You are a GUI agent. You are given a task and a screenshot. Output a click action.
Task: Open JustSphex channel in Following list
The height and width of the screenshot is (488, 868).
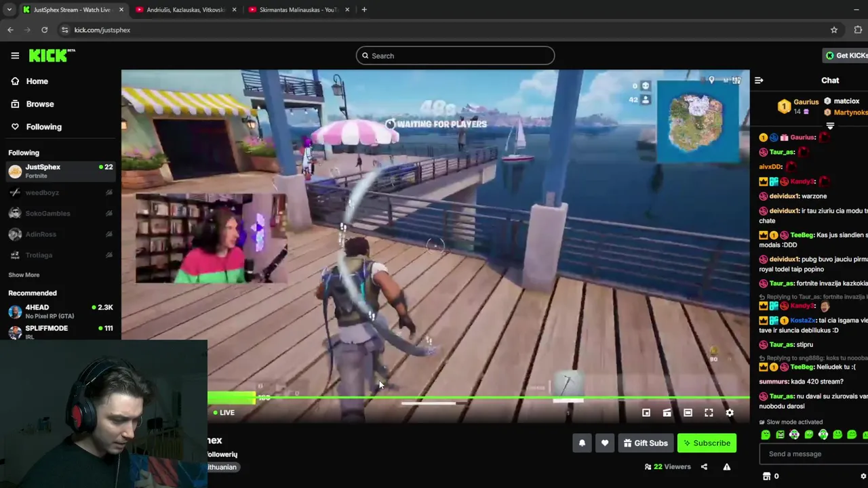click(x=60, y=171)
